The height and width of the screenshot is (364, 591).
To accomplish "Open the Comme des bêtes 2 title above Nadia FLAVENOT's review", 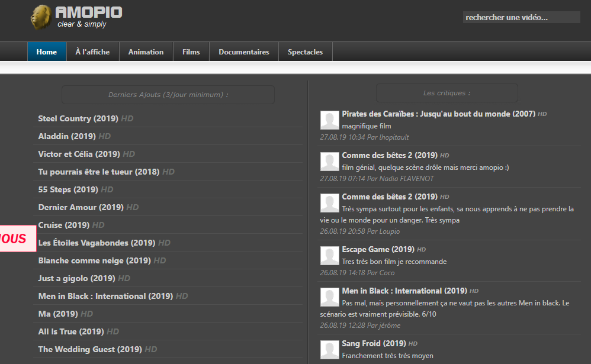I will (x=390, y=155).
